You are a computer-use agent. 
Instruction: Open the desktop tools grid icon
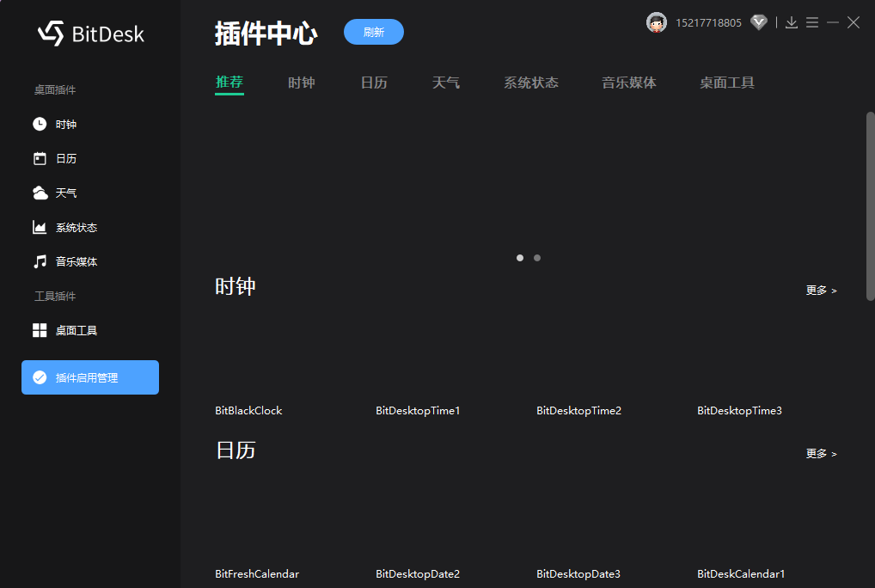tap(40, 330)
